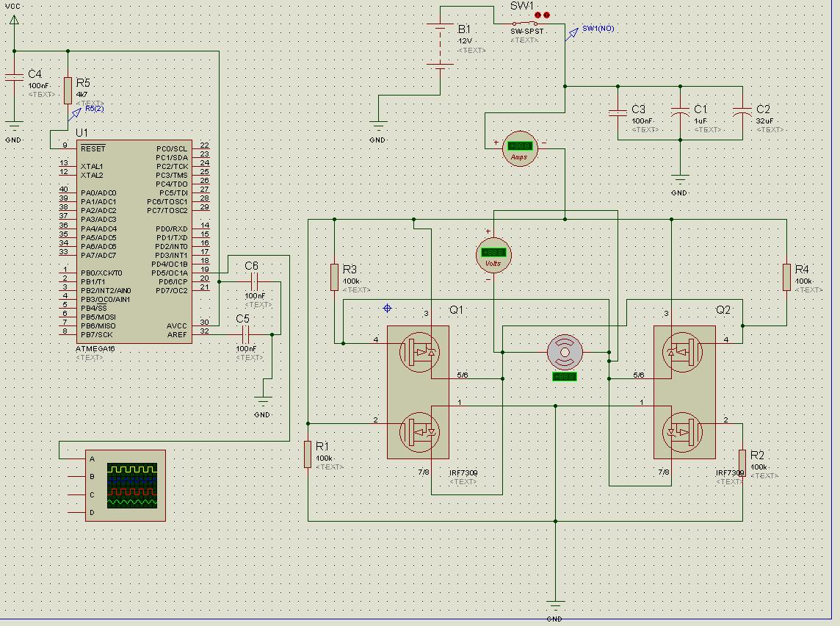The width and height of the screenshot is (840, 626).
Task: Click the Volts voltmeter instrument
Action: tap(493, 254)
